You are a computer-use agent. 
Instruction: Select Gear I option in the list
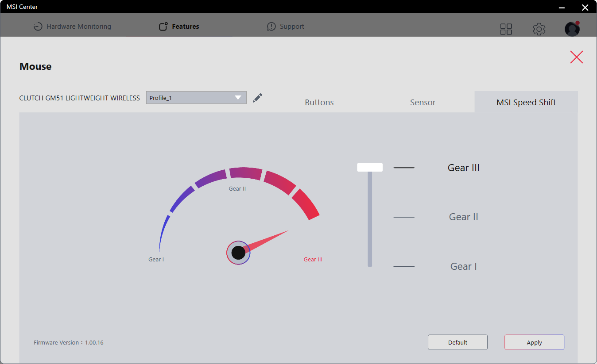pyautogui.click(x=464, y=266)
